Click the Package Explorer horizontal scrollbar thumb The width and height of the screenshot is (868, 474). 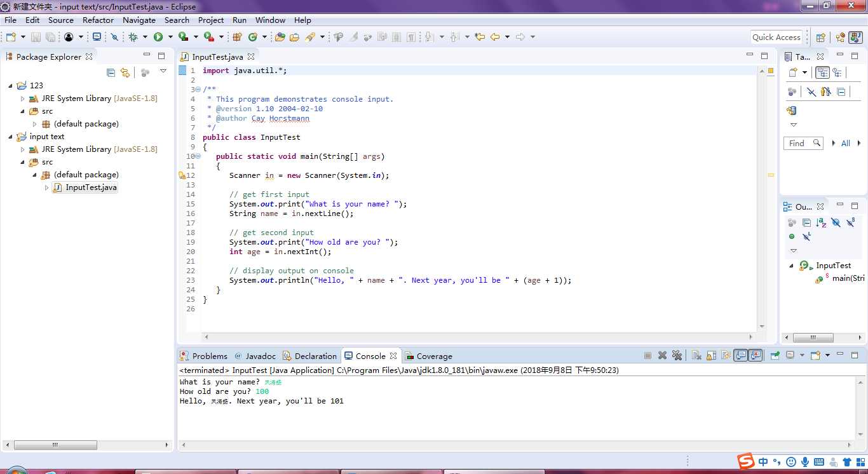[56, 445]
